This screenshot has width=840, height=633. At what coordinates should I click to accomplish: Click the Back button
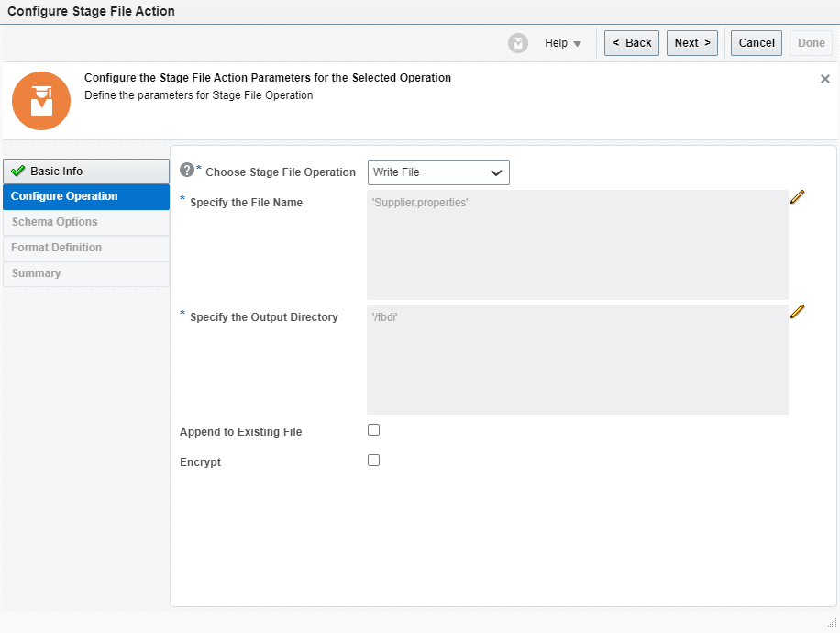point(631,42)
